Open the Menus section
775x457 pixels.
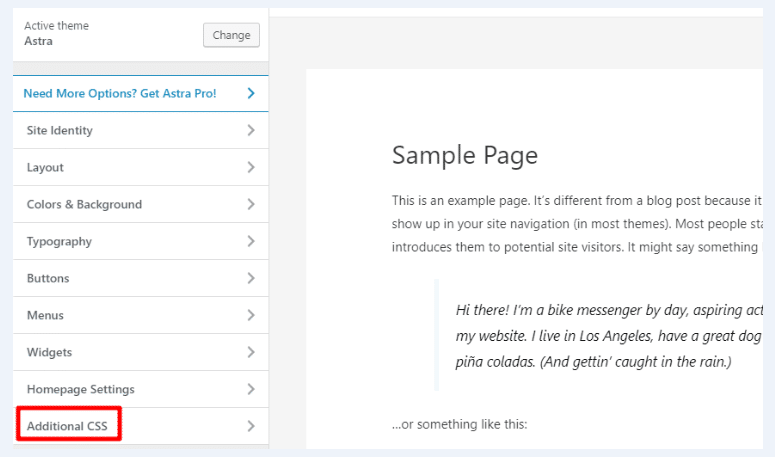(45, 315)
